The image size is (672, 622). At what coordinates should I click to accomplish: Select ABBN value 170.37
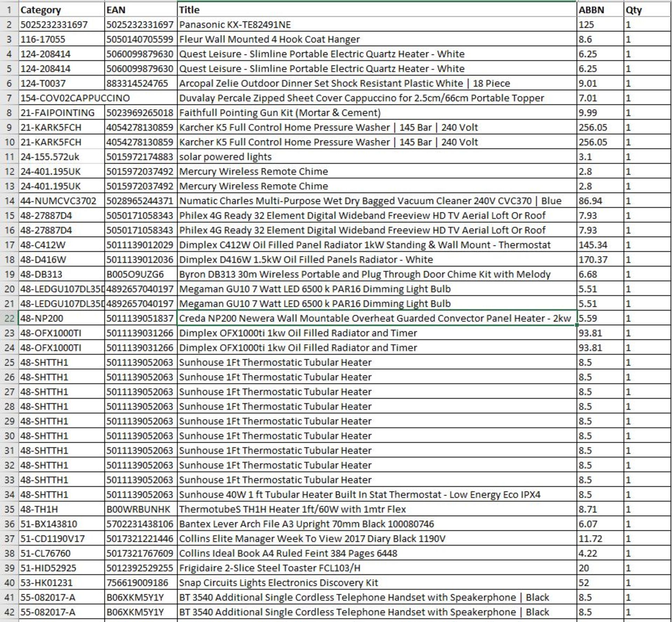600,260
